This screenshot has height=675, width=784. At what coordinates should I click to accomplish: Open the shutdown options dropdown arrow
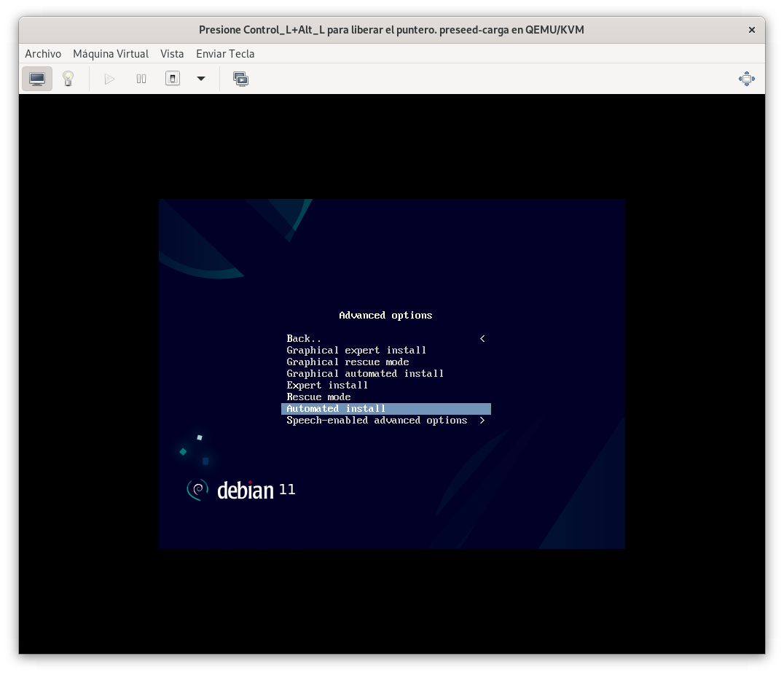pyautogui.click(x=201, y=79)
